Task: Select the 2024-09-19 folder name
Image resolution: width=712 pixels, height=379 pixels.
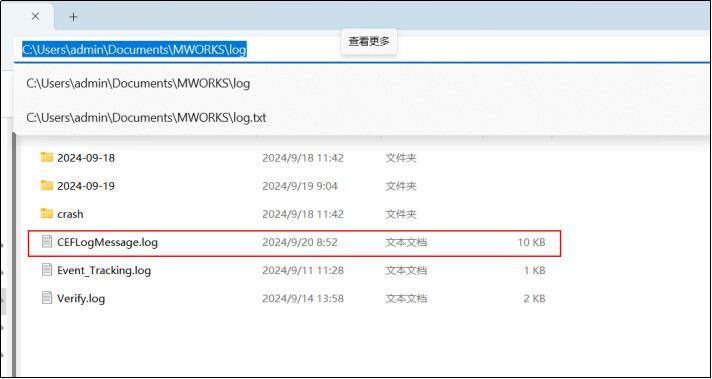Action: click(x=86, y=186)
